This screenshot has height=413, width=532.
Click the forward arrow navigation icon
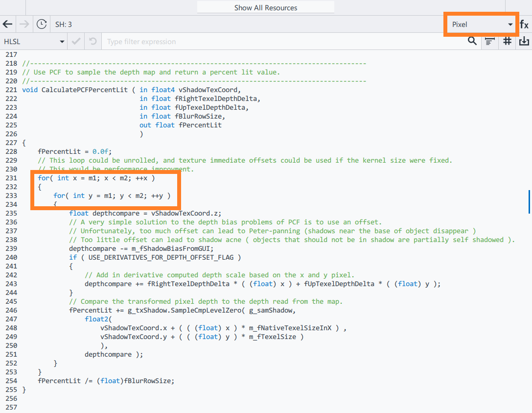click(x=24, y=24)
